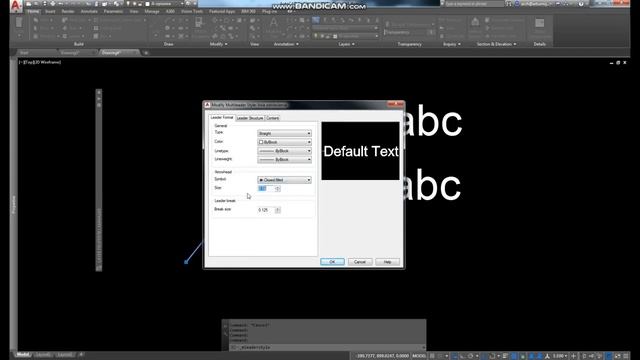This screenshot has height=360, width=640.
Task: Select the Leader Format tab
Action: tap(222, 118)
